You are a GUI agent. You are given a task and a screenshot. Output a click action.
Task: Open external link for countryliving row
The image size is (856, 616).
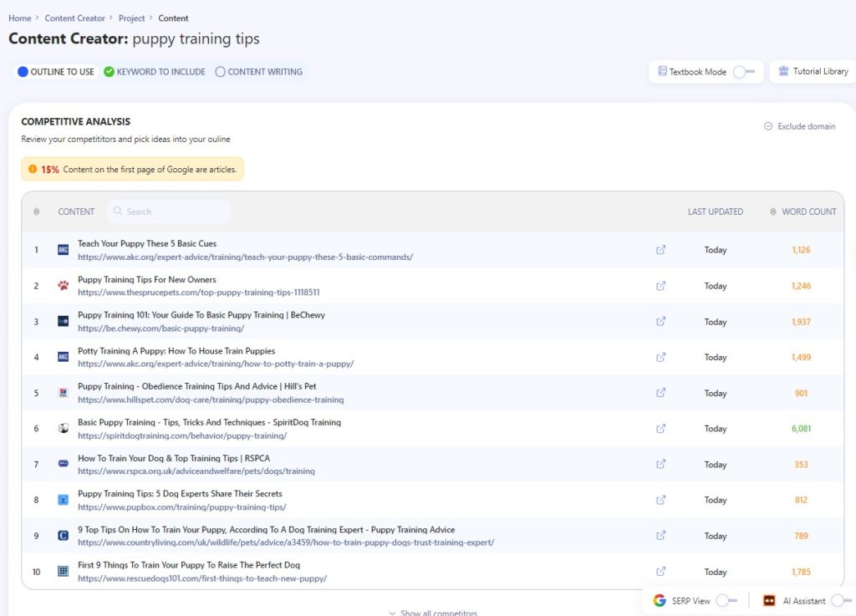(660, 536)
